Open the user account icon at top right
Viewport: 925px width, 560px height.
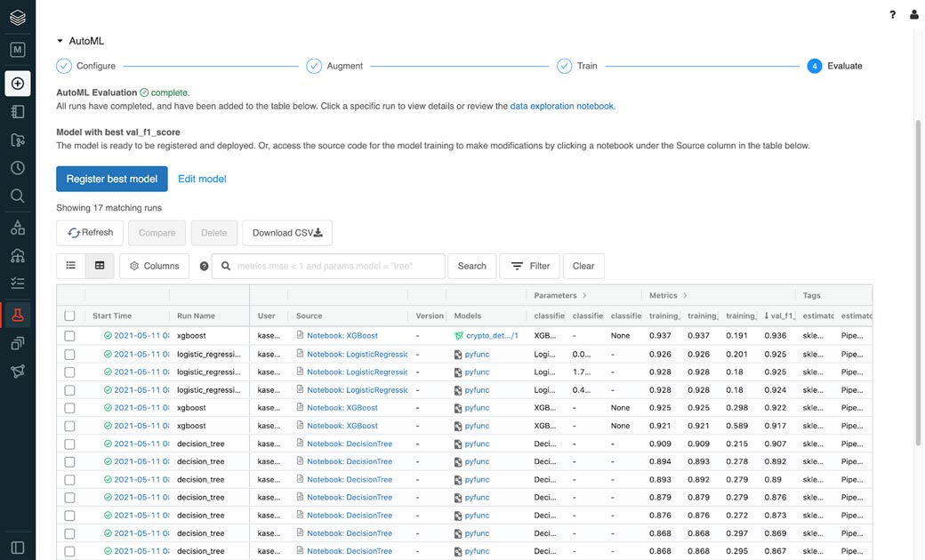914,15
